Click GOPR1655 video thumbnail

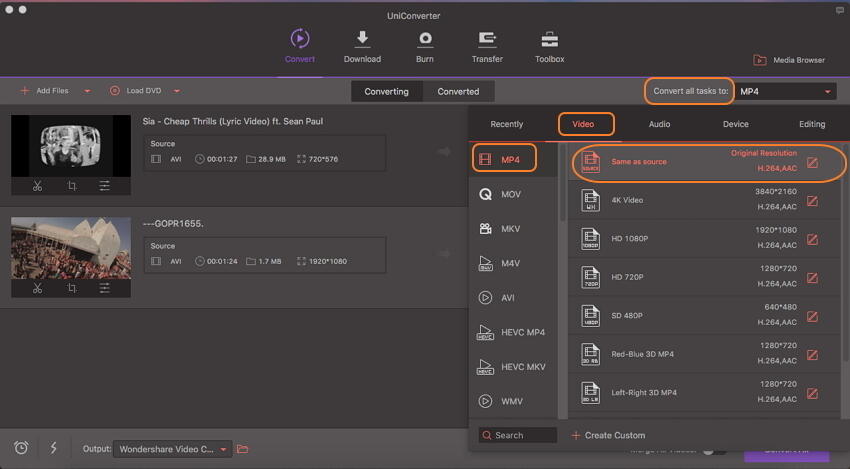click(71, 248)
